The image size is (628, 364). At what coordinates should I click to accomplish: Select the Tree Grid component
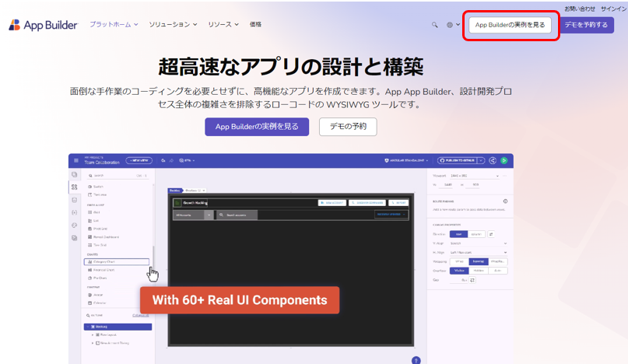click(x=97, y=245)
